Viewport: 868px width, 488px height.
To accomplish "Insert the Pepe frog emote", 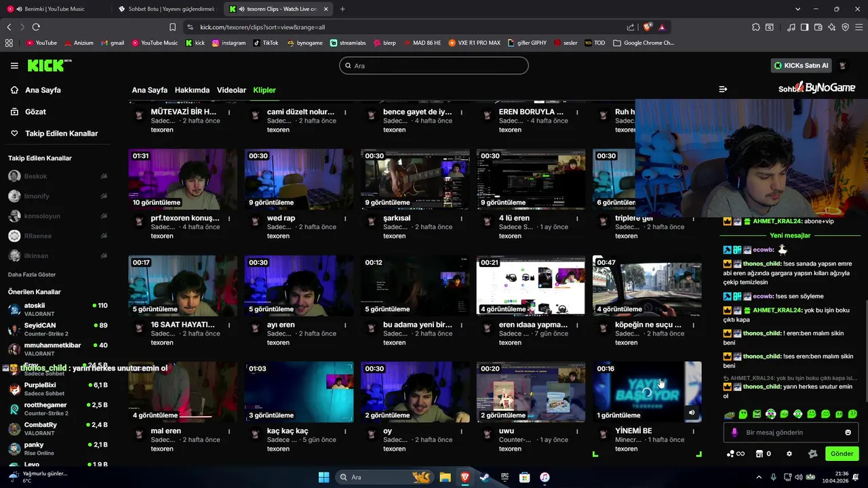I will click(x=729, y=414).
